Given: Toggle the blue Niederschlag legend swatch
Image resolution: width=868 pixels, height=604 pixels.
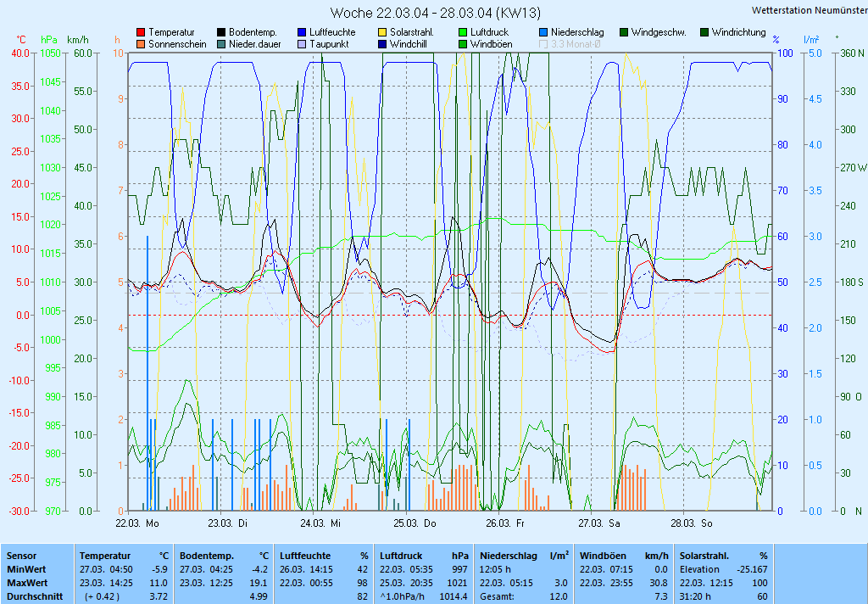Looking at the screenshot, I should (x=543, y=33).
